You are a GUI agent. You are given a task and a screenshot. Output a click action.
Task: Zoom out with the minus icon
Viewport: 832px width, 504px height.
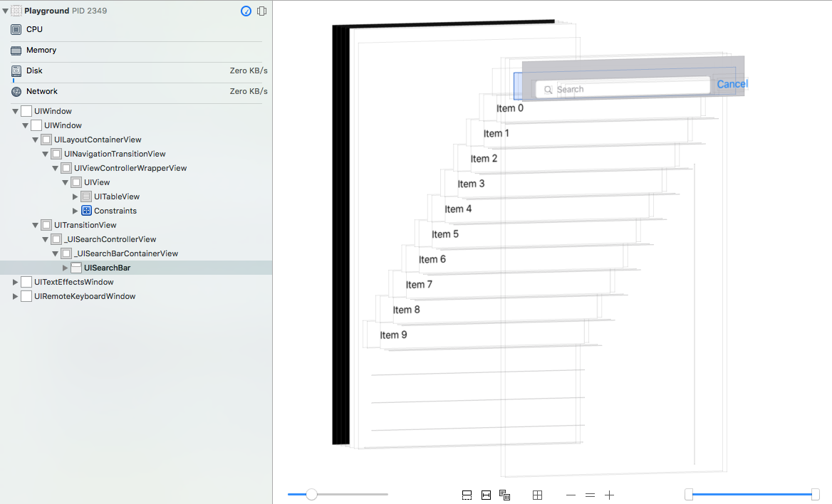click(x=571, y=495)
